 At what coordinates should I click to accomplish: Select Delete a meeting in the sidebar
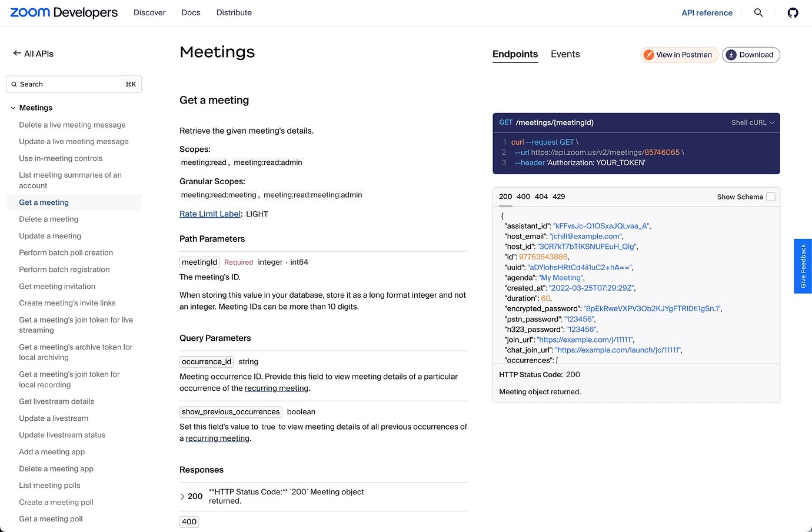click(49, 218)
